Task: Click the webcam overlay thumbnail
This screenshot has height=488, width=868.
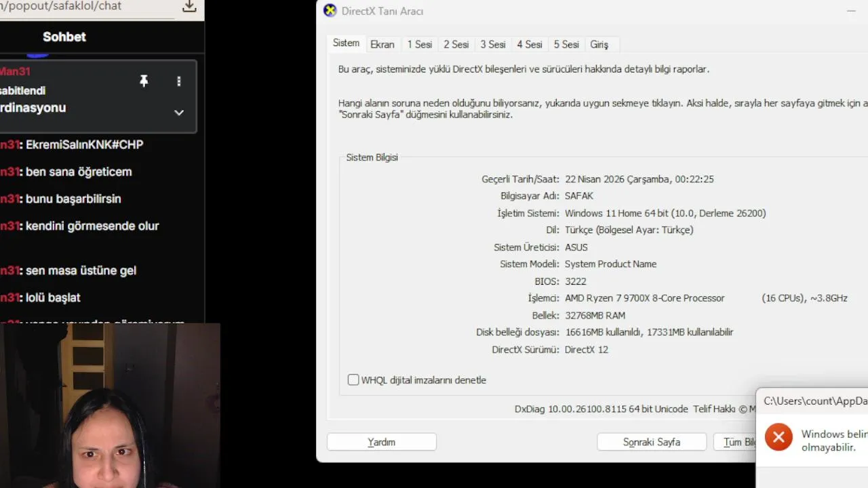Action: pos(110,405)
